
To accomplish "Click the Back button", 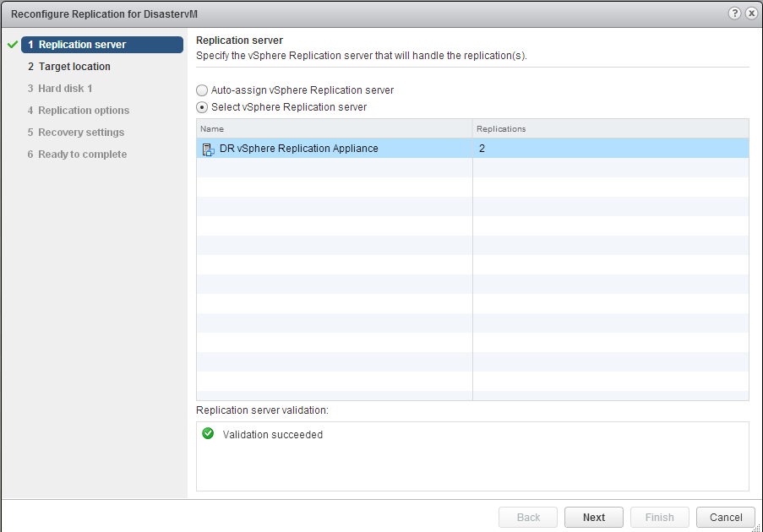I will (528, 517).
